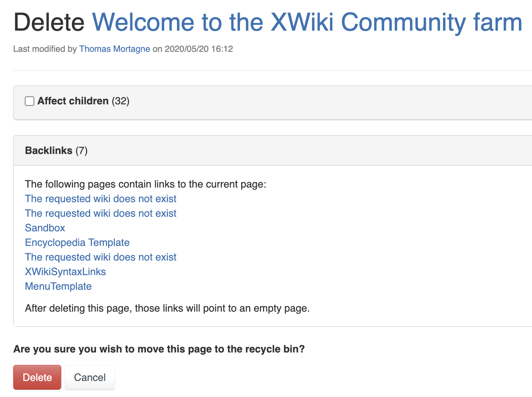
Task: Open Thomas Mortagne's profile link
Action: (x=115, y=49)
